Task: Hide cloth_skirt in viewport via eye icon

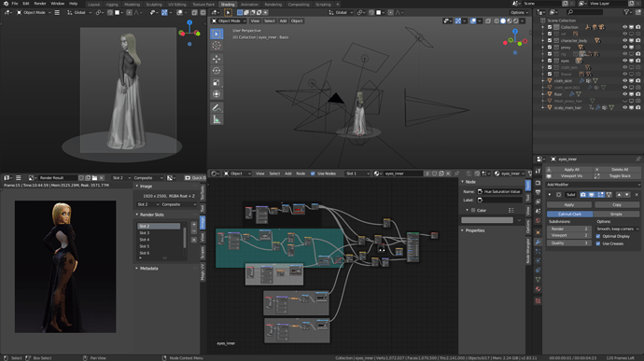Action: tap(624, 81)
